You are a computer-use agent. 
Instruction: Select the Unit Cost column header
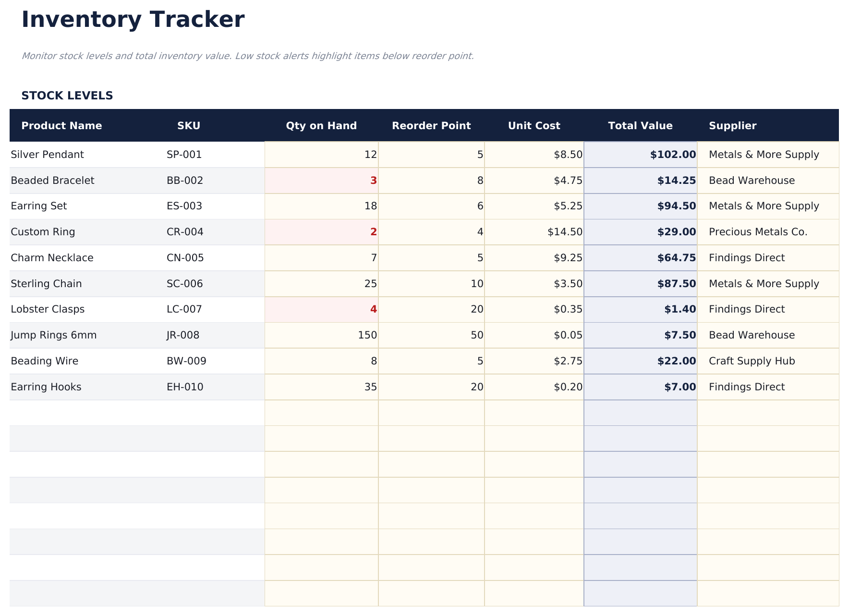[x=534, y=125]
